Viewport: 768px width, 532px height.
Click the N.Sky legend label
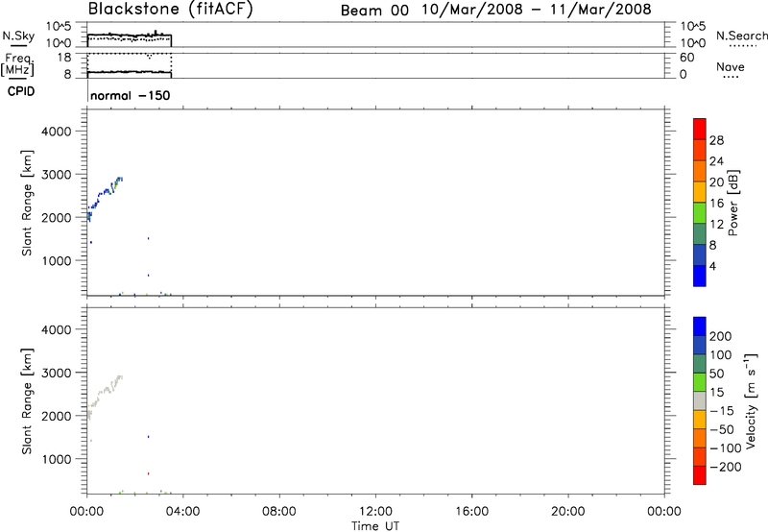pyautogui.click(x=18, y=36)
